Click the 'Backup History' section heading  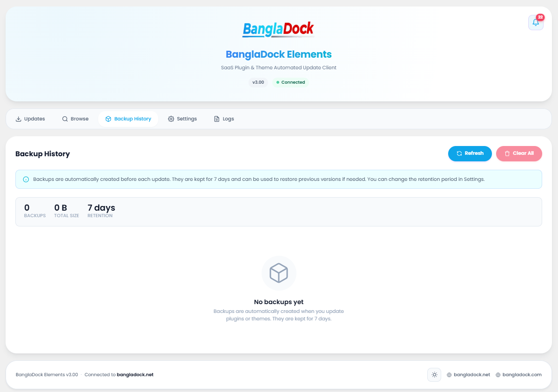coord(43,153)
